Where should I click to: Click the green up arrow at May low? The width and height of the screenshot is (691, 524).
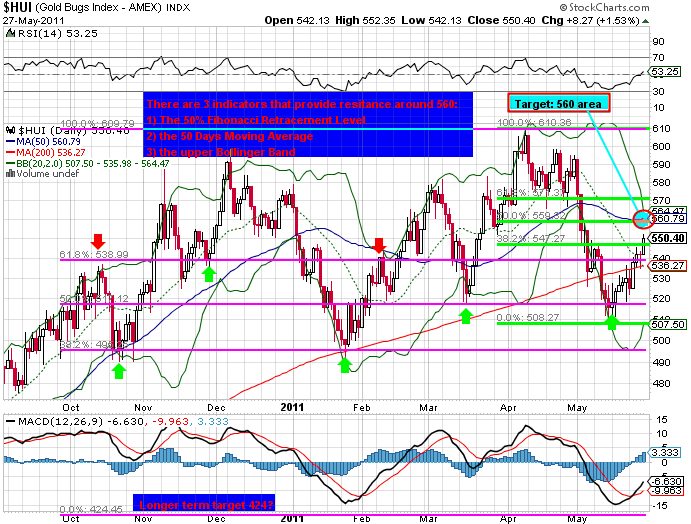tap(614, 322)
